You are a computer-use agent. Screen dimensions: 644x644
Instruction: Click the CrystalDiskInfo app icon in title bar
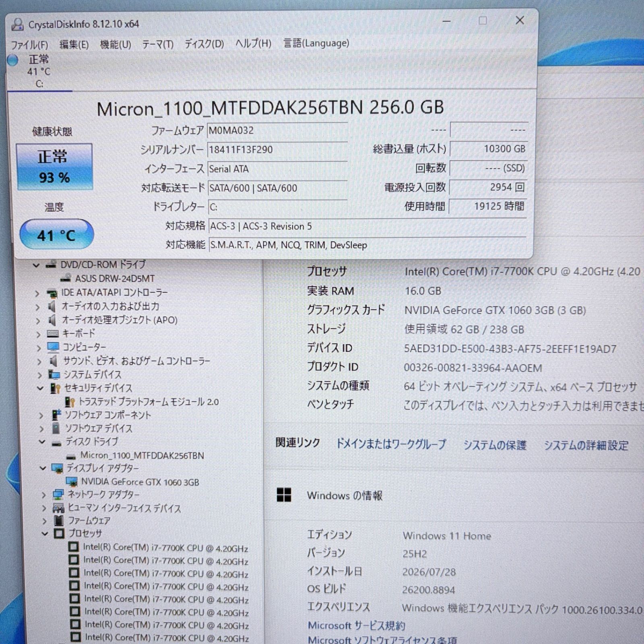point(17,25)
